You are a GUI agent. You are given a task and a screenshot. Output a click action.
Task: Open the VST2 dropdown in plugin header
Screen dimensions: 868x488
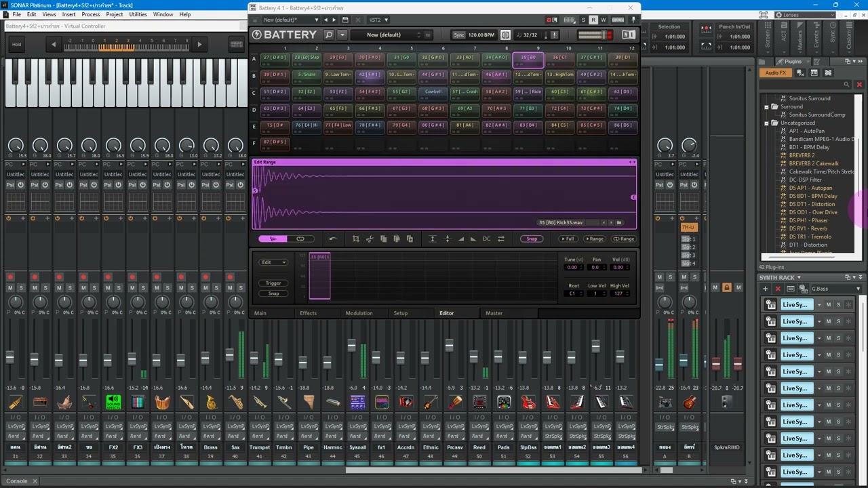(x=378, y=20)
